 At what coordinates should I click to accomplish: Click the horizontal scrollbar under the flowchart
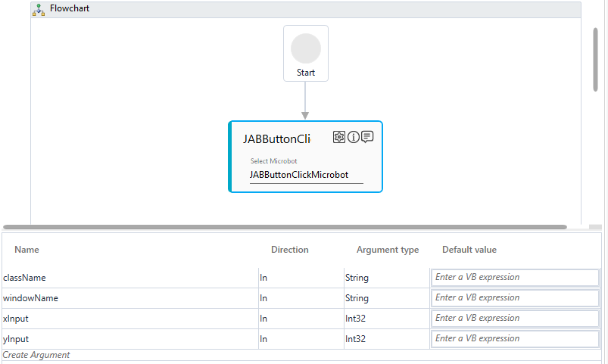click(284, 226)
